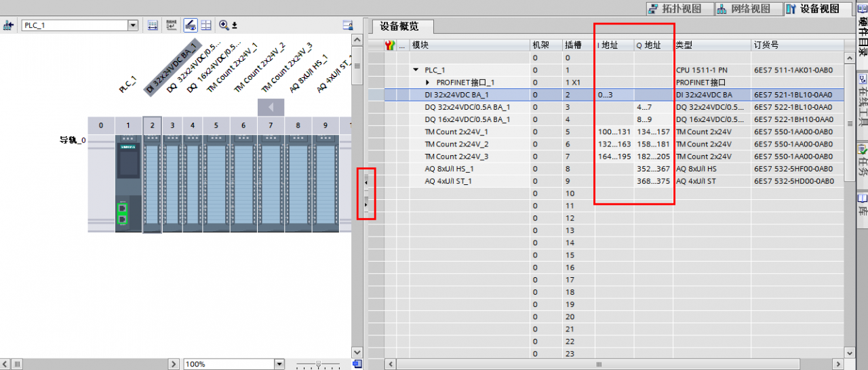Screen dimensions: 868x370
Task: Click type cell CPU 1511-1 PN
Action: 712,70
